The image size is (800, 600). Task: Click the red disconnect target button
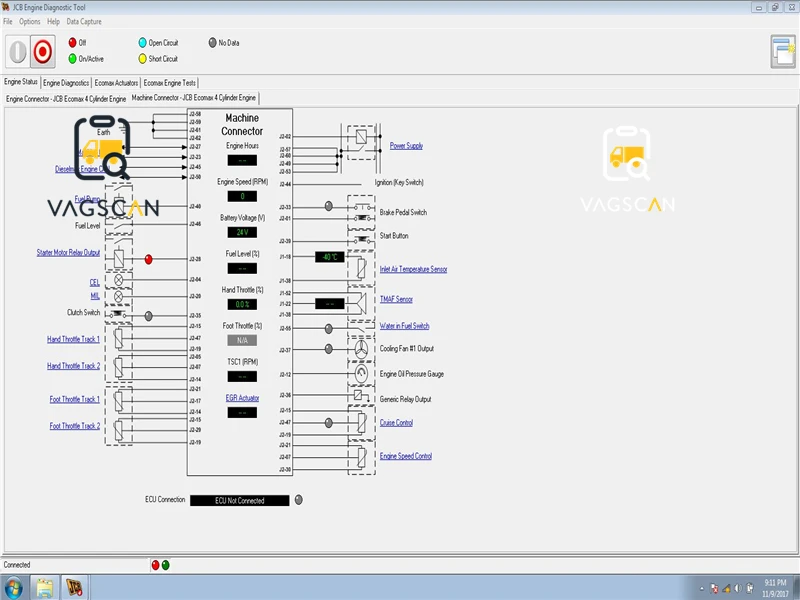click(x=42, y=52)
